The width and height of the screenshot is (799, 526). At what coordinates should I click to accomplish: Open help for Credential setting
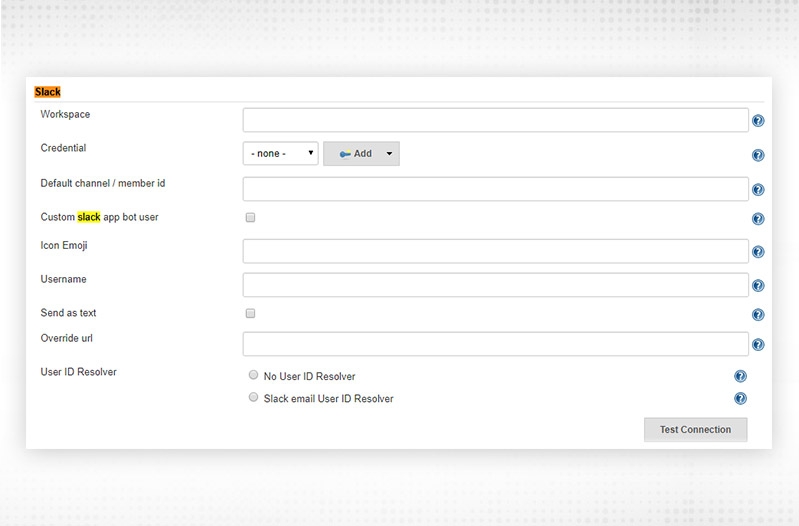tap(758, 155)
